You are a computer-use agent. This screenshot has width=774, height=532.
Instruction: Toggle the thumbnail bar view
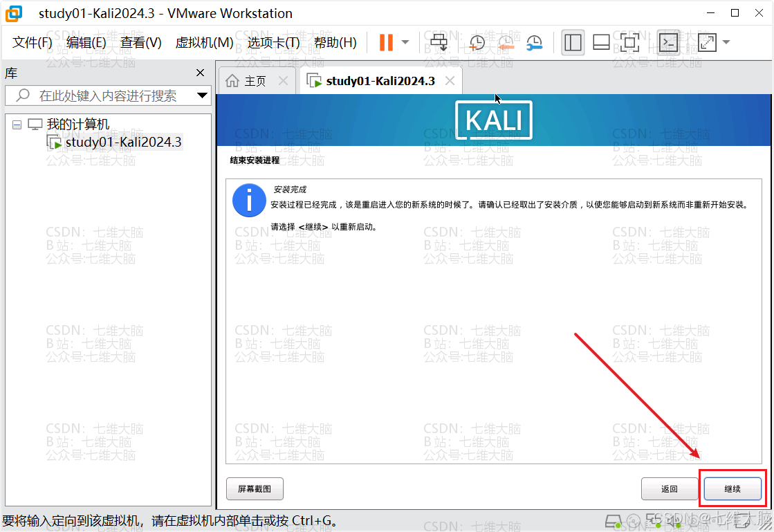click(x=601, y=42)
